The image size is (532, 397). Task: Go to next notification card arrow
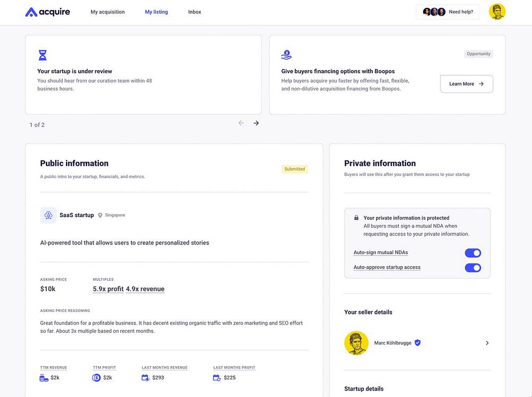point(256,123)
